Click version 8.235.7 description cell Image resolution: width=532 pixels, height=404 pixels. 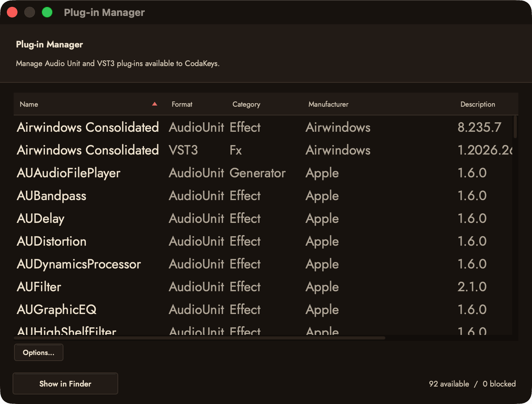click(x=480, y=127)
